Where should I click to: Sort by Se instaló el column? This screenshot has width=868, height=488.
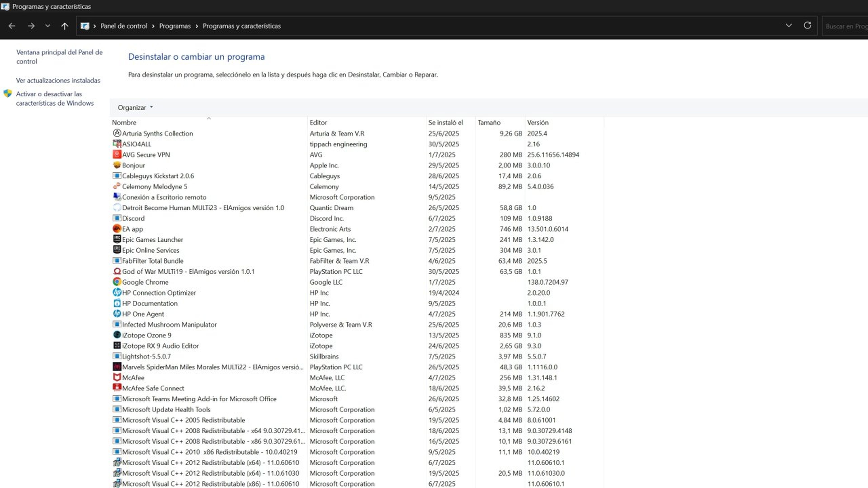pyautogui.click(x=451, y=122)
